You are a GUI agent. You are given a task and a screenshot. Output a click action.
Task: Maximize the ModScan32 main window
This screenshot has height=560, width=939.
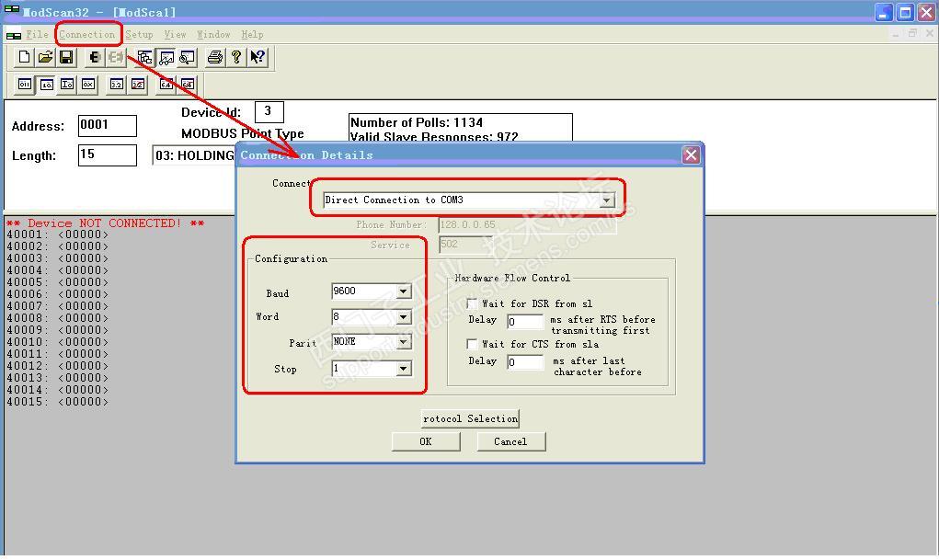pos(906,12)
